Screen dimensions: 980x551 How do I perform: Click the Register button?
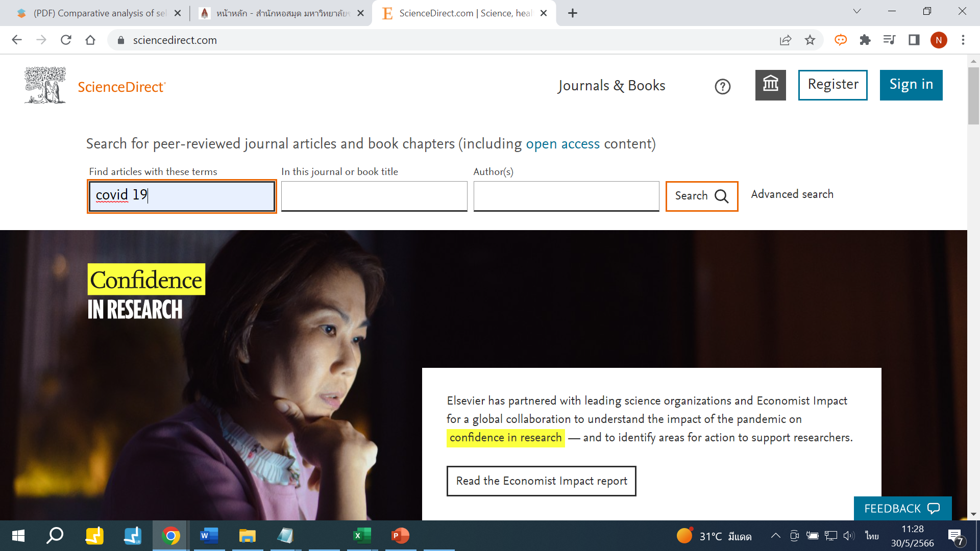833,85
